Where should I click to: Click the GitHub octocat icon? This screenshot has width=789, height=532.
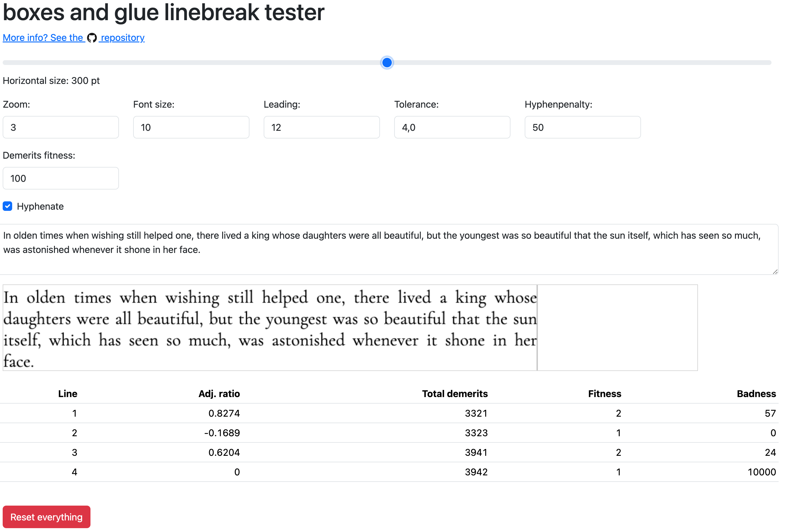tap(92, 38)
